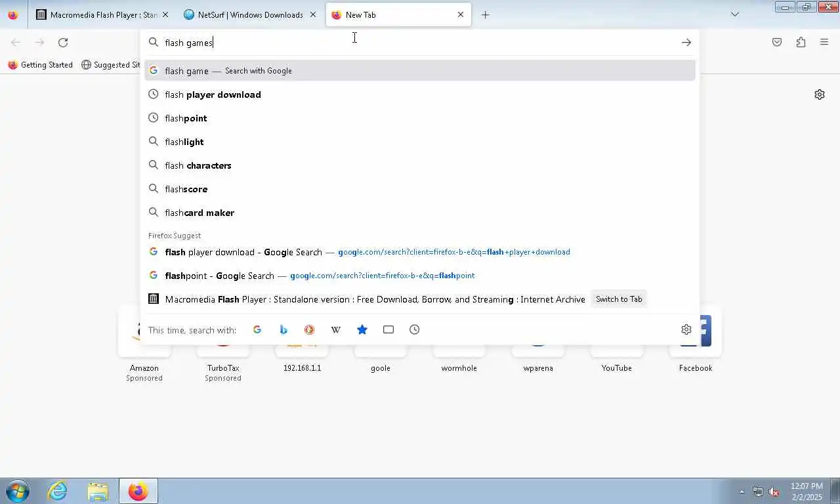Click the back navigation arrow
The image size is (840, 504).
16,43
